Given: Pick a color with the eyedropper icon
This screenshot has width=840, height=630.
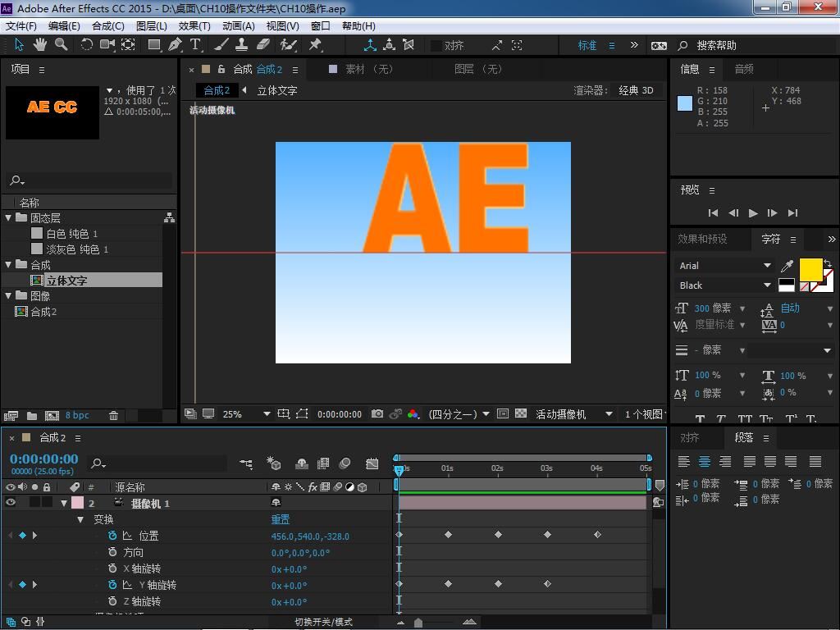Looking at the screenshot, I should pyautogui.click(x=787, y=265).
